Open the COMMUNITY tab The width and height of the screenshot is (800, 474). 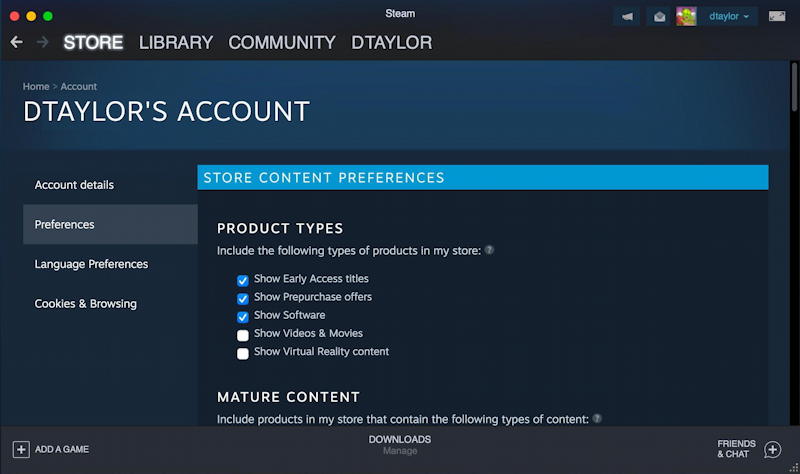tap(282, 42)
